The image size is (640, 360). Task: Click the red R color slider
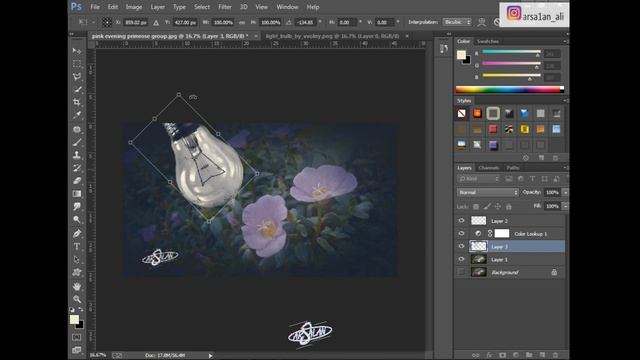(511, 52)
